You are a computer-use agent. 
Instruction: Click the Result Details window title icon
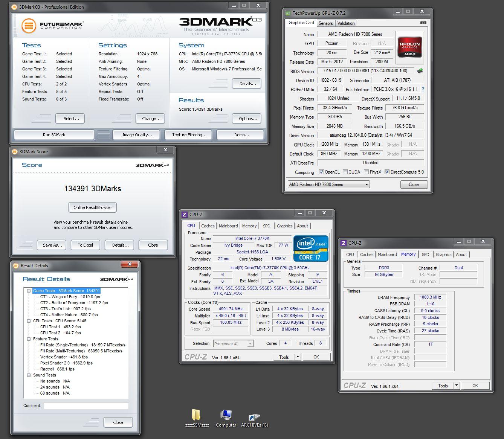tap(16, 265)
